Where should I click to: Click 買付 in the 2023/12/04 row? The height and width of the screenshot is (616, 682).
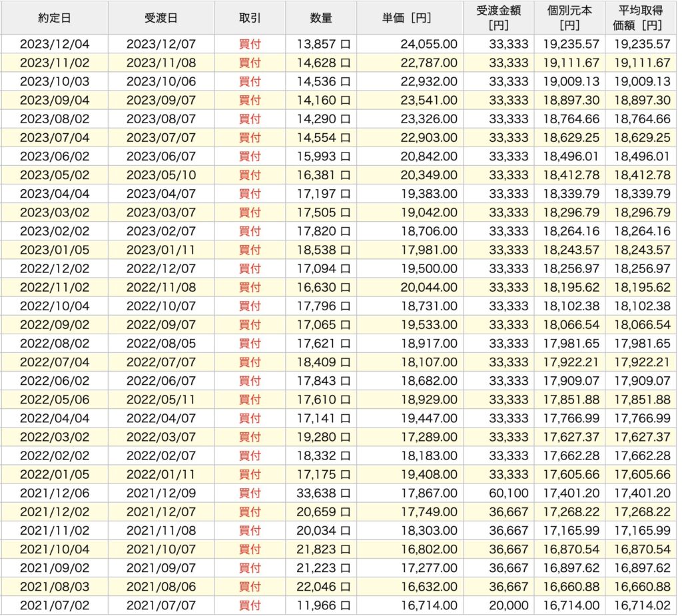point(250,45)
